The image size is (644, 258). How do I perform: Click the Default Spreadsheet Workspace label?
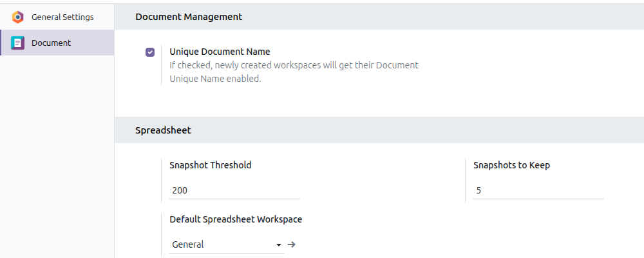click(x=236, y=220)
